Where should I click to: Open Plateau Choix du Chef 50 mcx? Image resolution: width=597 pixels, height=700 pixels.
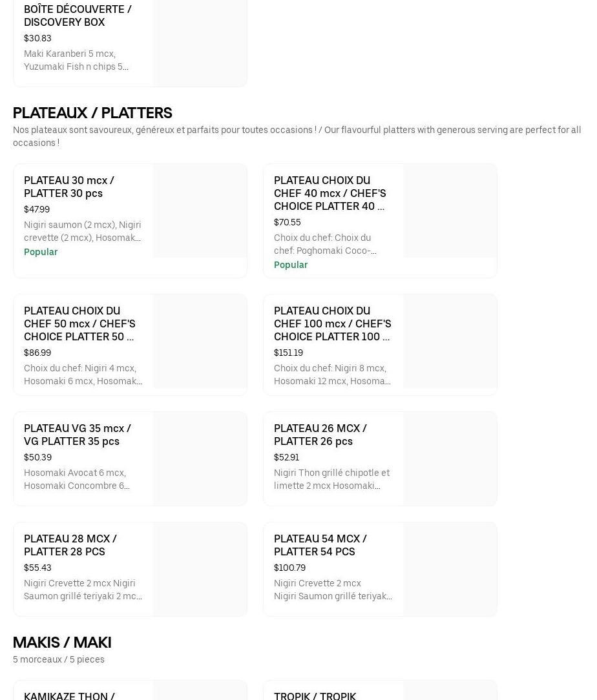(x=79, y=324)
